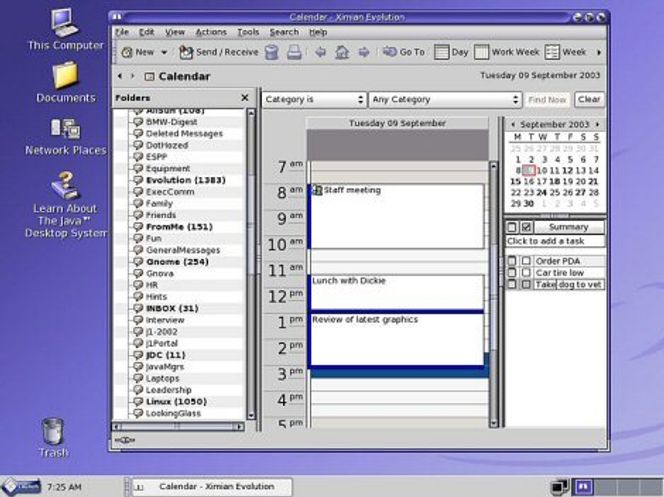
Task: Select the FromMe (151) folder
Action: click(x=179, y=227)
